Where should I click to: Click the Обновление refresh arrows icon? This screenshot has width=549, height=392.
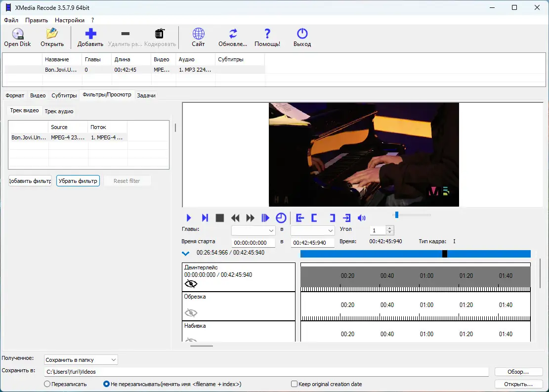click(x=233, y=34)
